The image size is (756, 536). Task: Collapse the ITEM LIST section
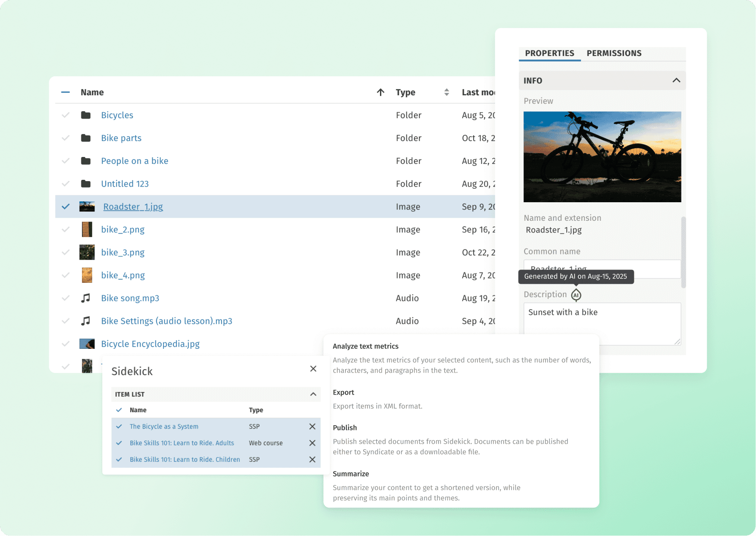tap(313, 394)
